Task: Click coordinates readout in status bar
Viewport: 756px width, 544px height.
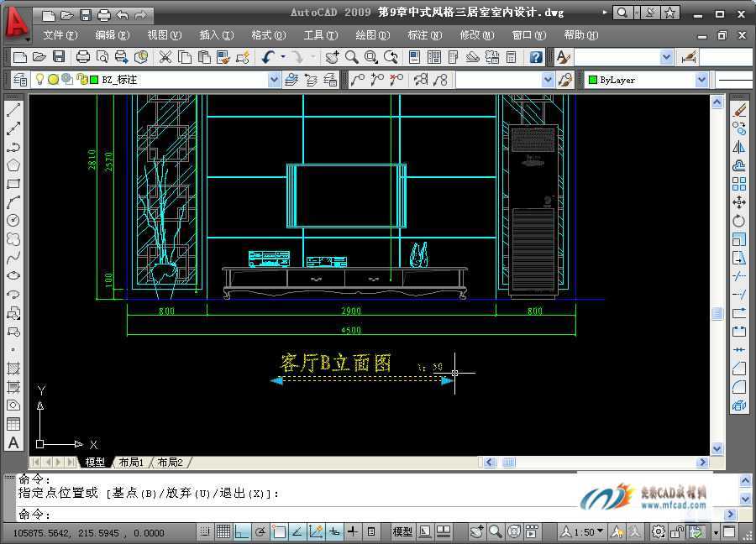Action: (x=88, y=532)
